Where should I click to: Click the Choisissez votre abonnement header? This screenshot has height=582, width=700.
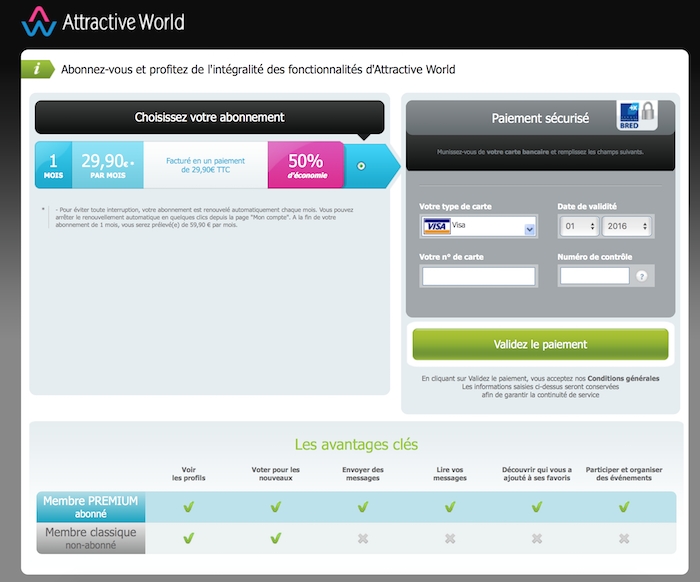tap(209, 117)
